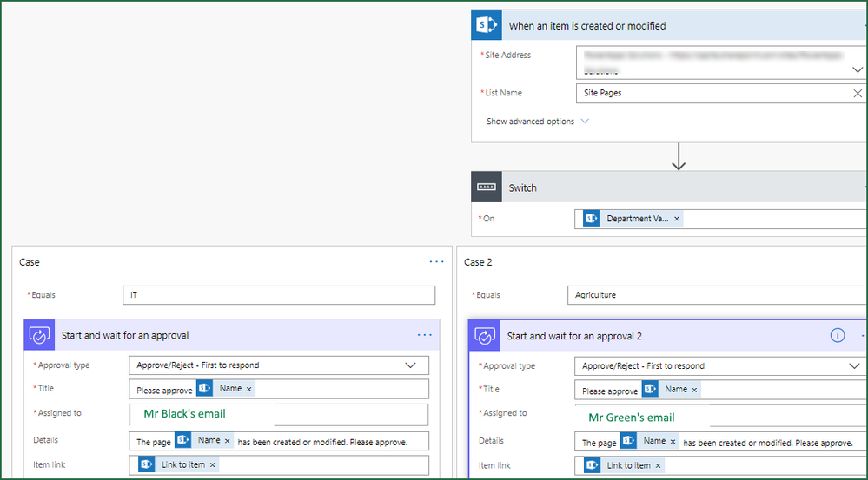Click approval icon in the Case 2 card
This screenshot has height=480, width=868.
[x=484, y=335]
